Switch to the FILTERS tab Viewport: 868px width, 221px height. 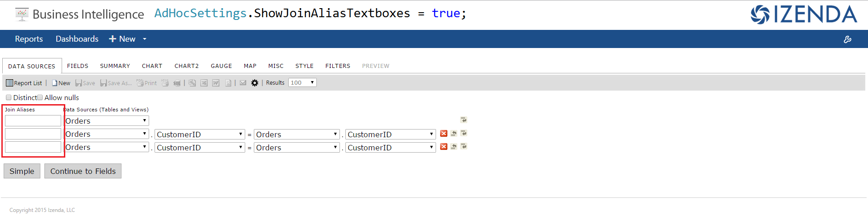pyautogui.click(x=338, y=66)
